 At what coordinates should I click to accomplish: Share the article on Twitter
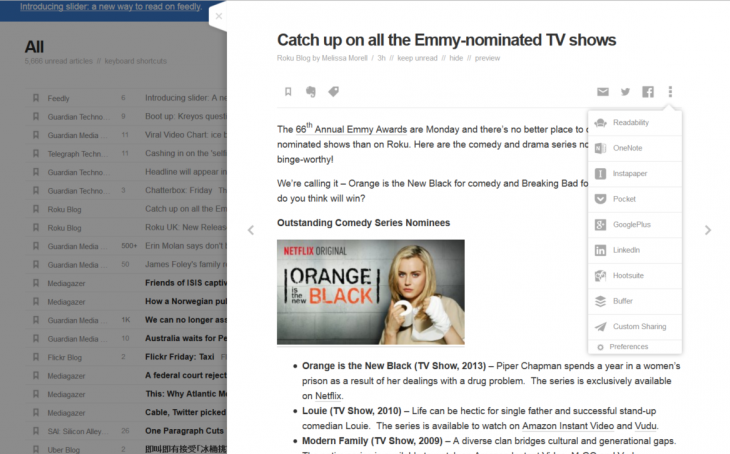click(625, 92)
